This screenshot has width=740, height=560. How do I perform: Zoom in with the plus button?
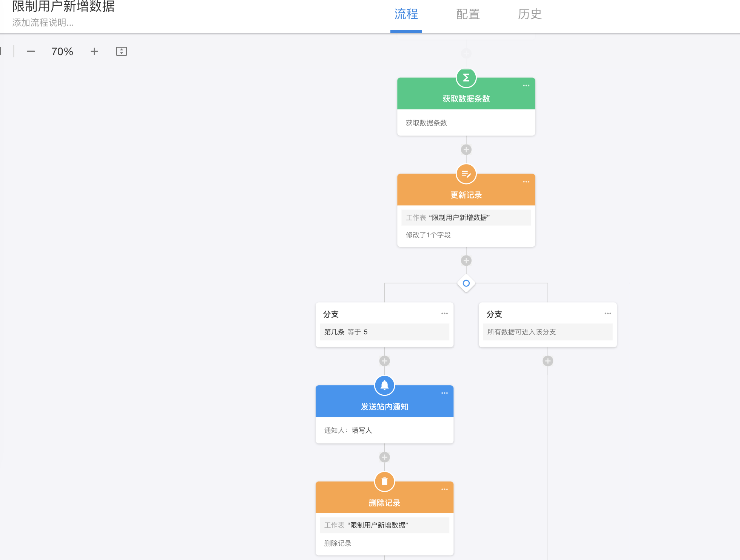pos(94,51)
